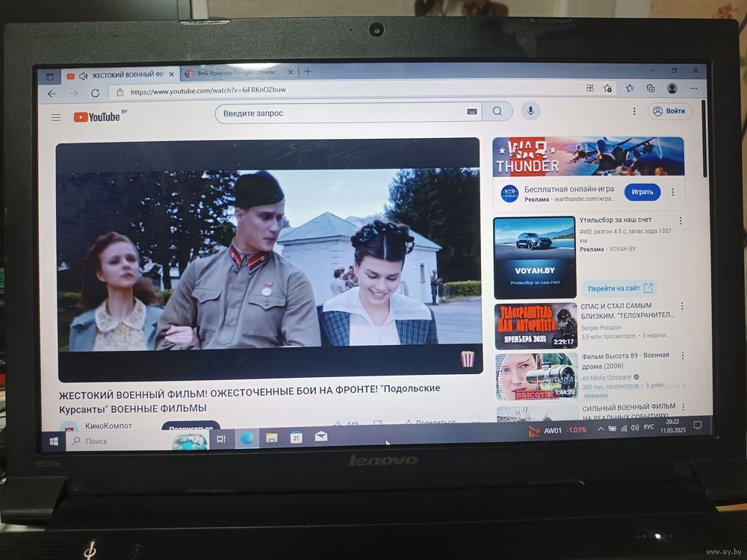The width and height of the screenshot is (747, 560).
Task: Open options for the VOYAH.BY ad
Action: (x=681, y=221)
